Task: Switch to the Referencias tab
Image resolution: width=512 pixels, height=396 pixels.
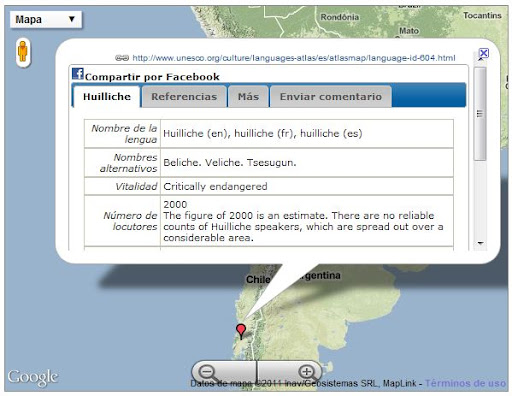Action: tap(184, 97)
